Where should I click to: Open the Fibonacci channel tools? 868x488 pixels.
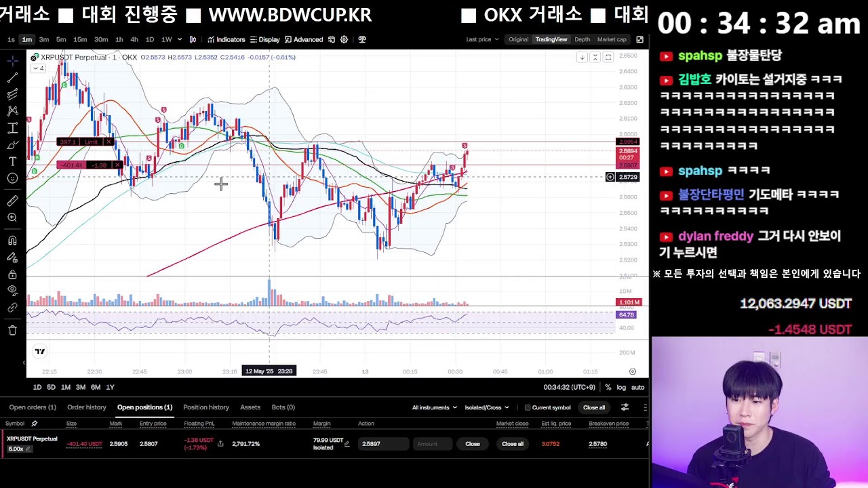12,94
